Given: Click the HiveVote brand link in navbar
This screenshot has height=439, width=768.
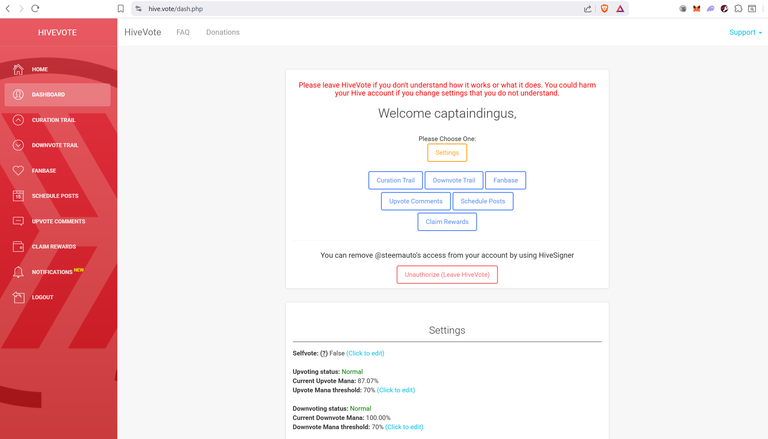Looking at the screenshot, I should (x=143, y=32).
